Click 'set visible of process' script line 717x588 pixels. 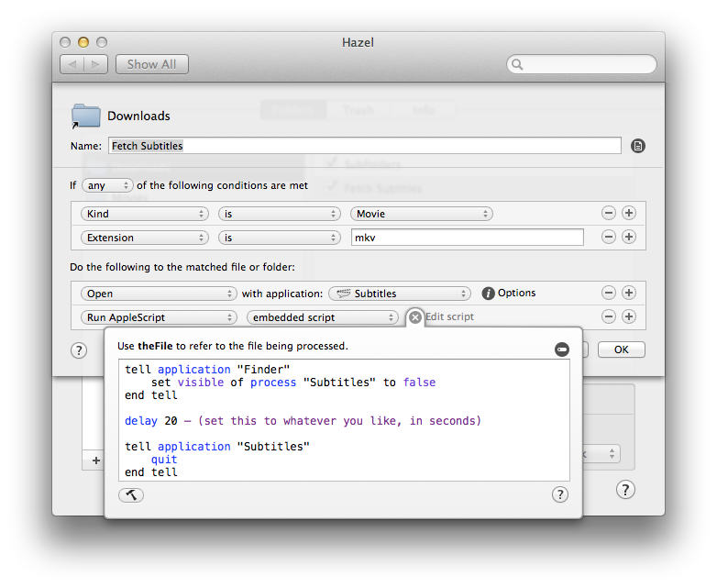pyautogui.click(x=293, y=383)
